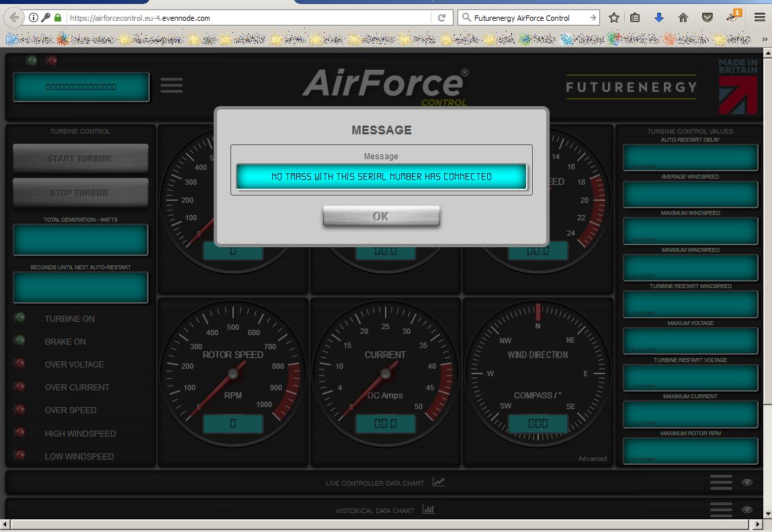772x532 pixels.
Task: Click the Over Voltage indicator light
Action: click(x=20, y=363)
